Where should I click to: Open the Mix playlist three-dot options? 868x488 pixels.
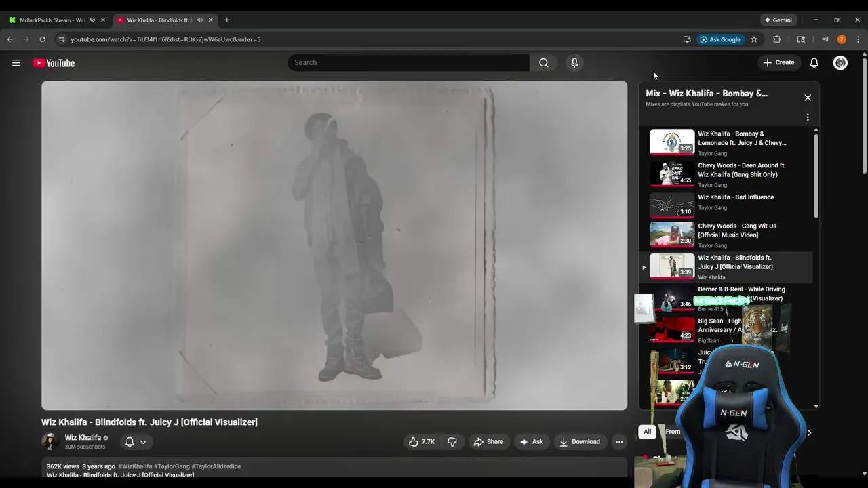point(808,117)
